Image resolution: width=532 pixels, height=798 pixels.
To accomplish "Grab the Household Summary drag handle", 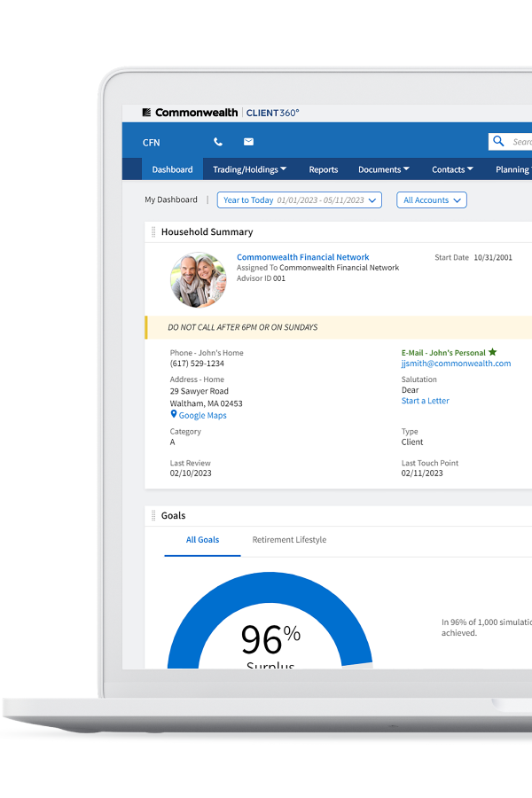I will [x=153, y=232].
